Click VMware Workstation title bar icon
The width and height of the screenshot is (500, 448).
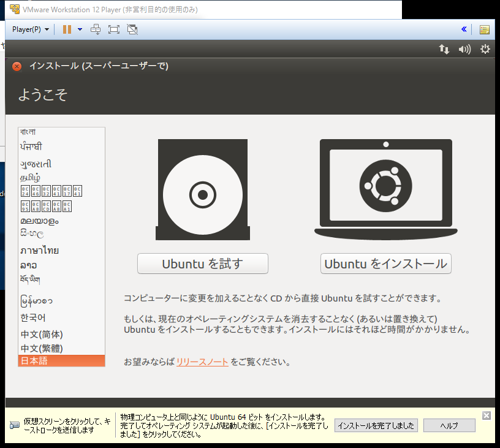(x=14, y=9)
